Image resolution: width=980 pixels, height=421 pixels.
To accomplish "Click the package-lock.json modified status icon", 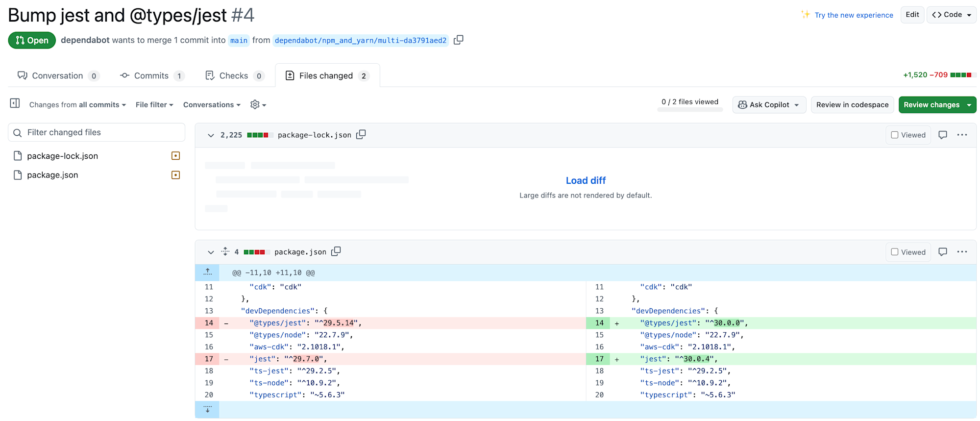I will (x=175, y=156).
